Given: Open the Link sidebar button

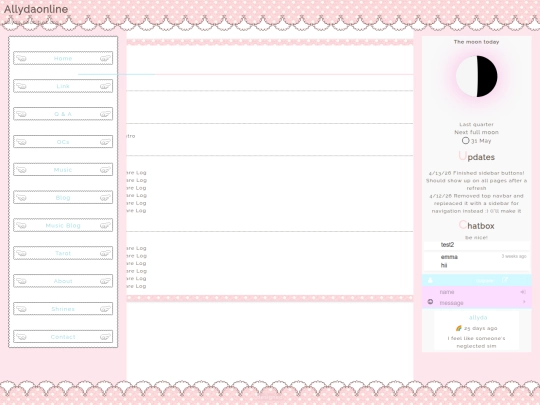Looking at the screenshot, I should (x=63, y=86).
